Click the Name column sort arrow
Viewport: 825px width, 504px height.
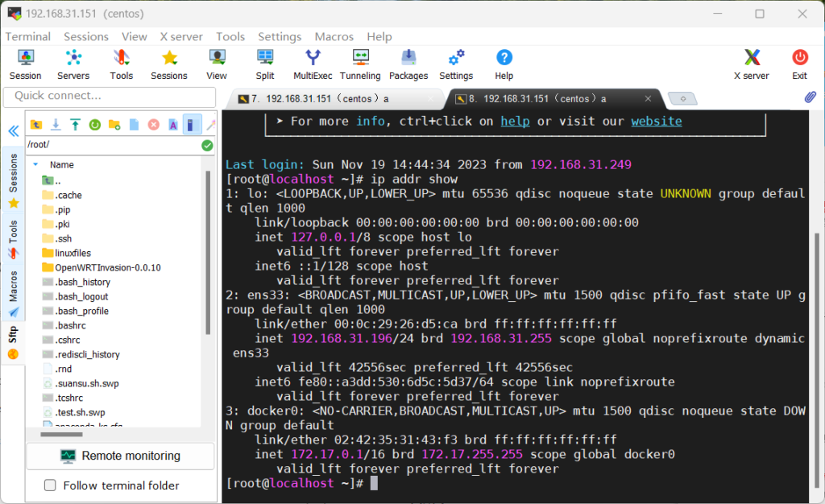(x=35, y=164)
